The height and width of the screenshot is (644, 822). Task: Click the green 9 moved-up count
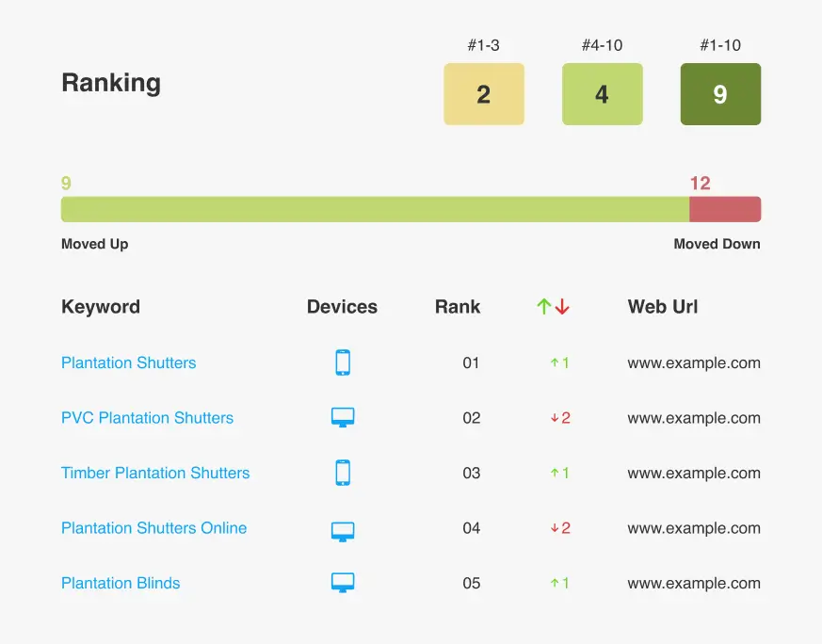click(x=66, y=183)
